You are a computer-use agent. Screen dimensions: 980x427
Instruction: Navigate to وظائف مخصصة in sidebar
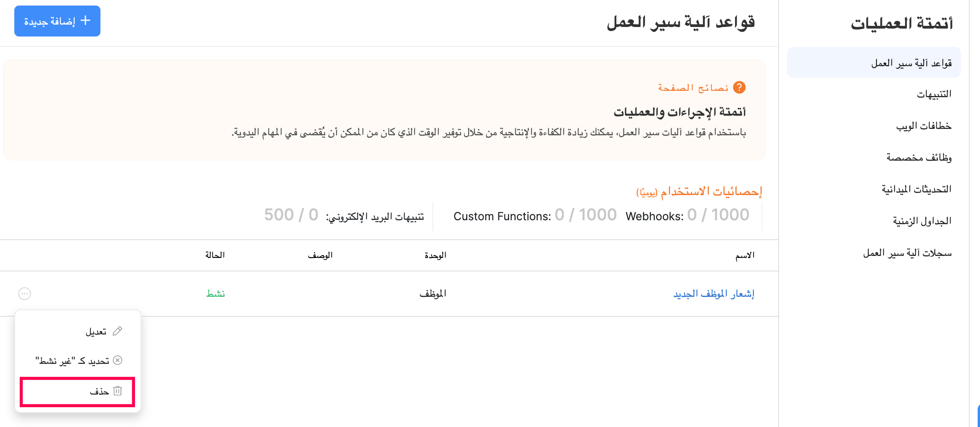click(919, 158)
